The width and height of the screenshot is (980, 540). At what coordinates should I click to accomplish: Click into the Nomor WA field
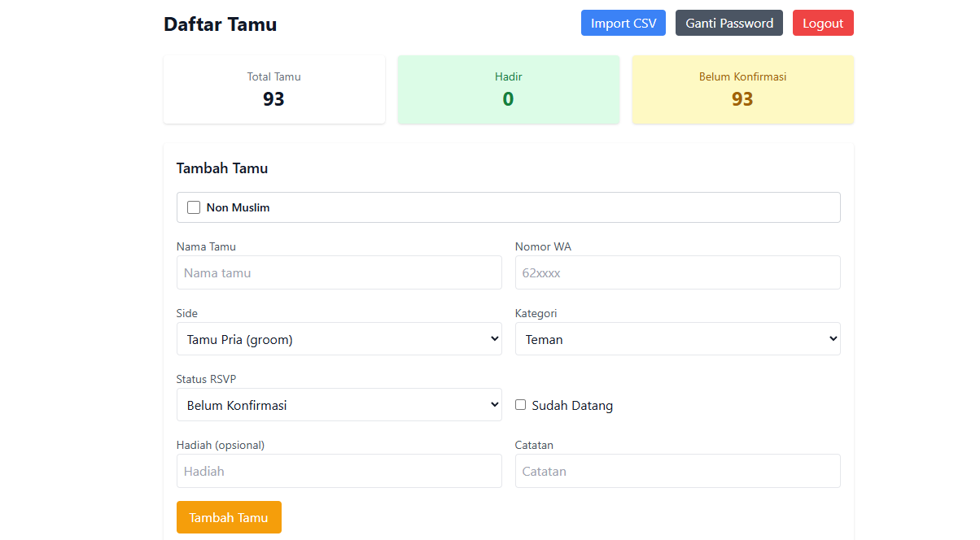[x=677, y=272]
